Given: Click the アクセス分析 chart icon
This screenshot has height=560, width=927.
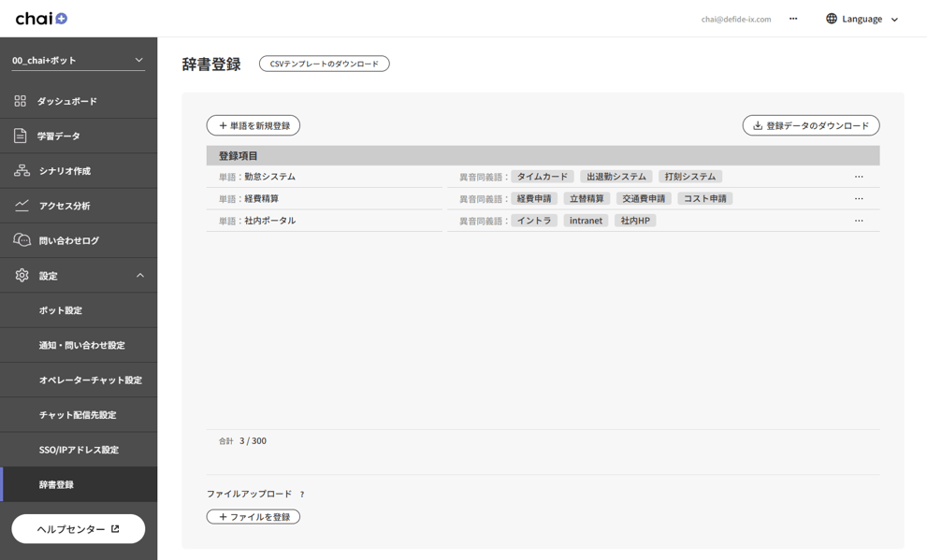Looking at the screenshot, I should click(x=22, y=206).
